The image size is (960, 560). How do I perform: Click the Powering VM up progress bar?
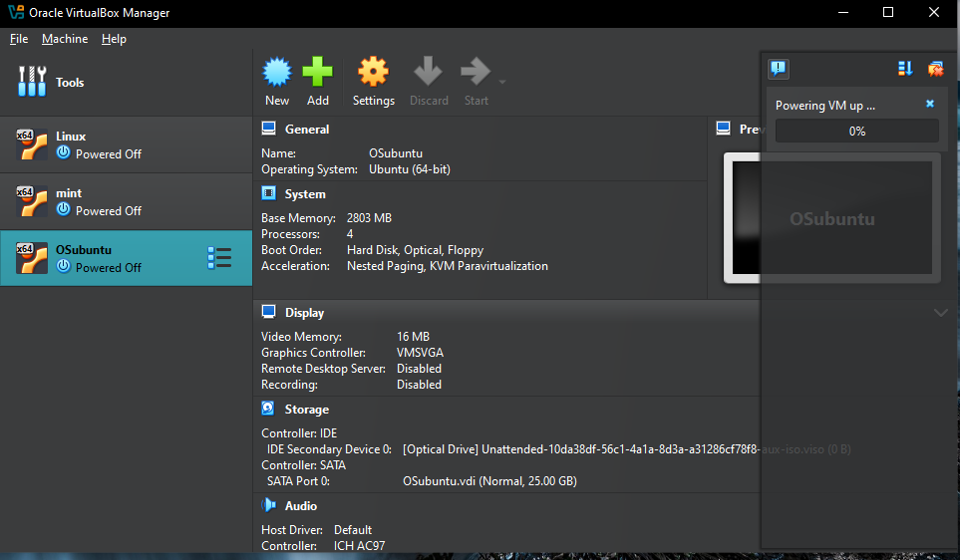[856, 132]
